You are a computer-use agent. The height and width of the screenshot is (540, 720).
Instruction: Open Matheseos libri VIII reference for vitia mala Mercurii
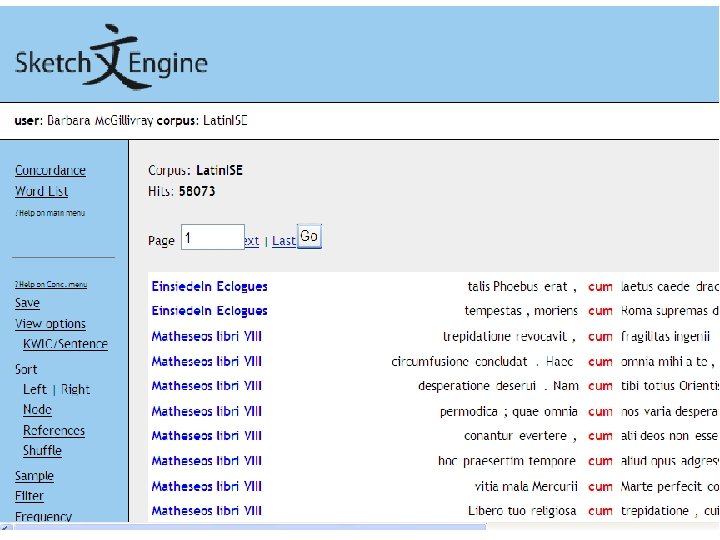click(207, 486)
